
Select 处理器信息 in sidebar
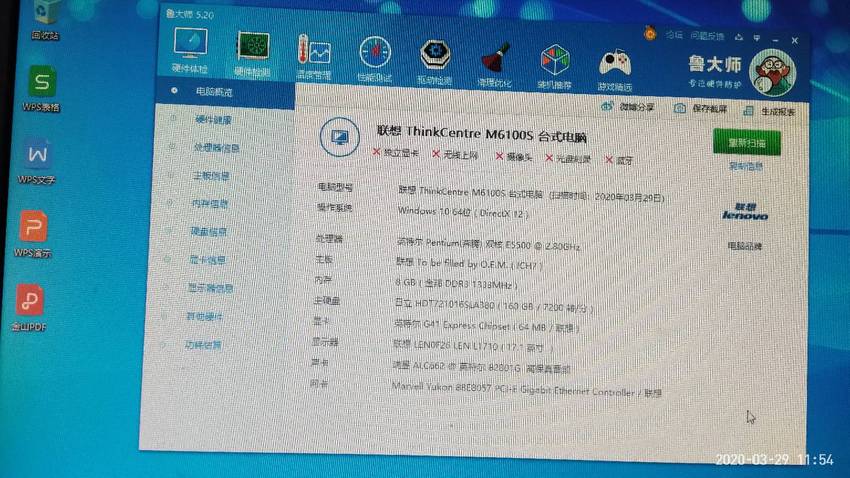coord(216,147)
